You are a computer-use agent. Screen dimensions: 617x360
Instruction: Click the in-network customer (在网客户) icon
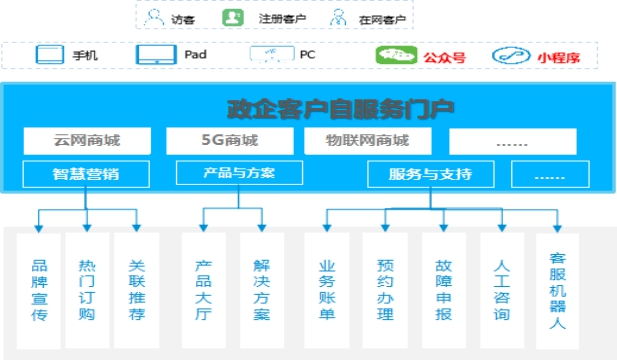tap(338, 18)
